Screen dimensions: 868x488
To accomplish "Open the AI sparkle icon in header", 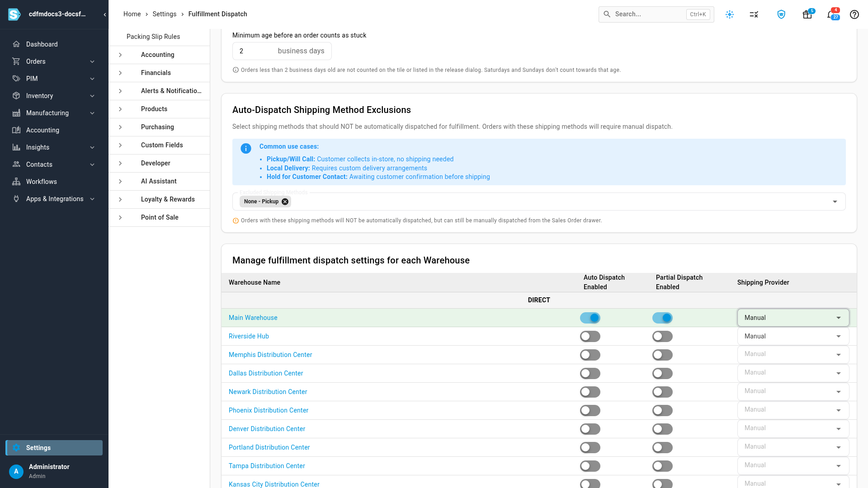I will (730, 14).
